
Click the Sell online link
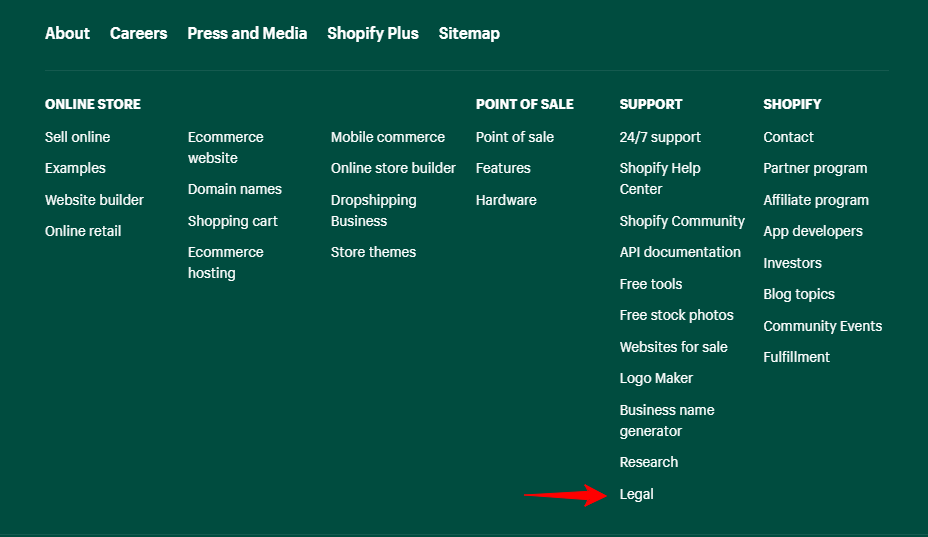tap(77, 137)
